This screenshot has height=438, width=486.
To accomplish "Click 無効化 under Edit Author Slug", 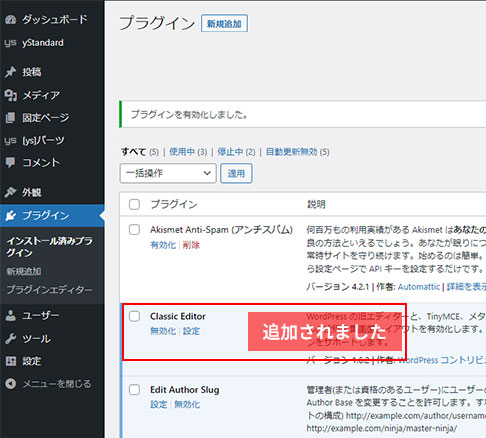I will tap(187, 404).
